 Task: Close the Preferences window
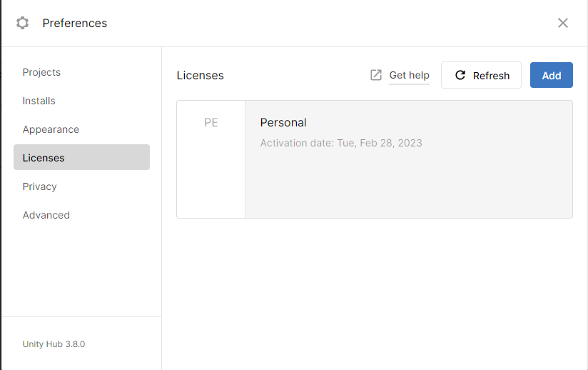click(x=563, y=23)
